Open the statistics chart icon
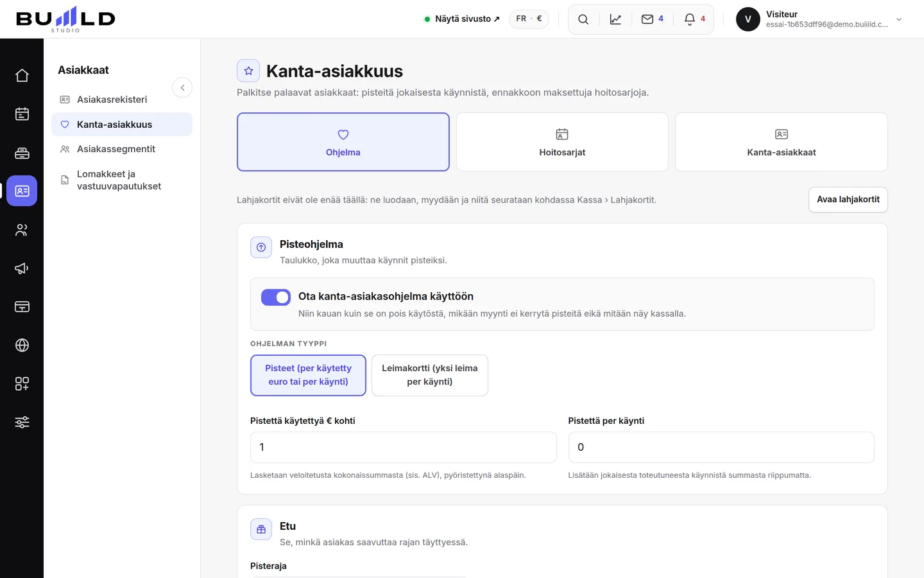This screenshot has width=924, height=578. [615, 19]
